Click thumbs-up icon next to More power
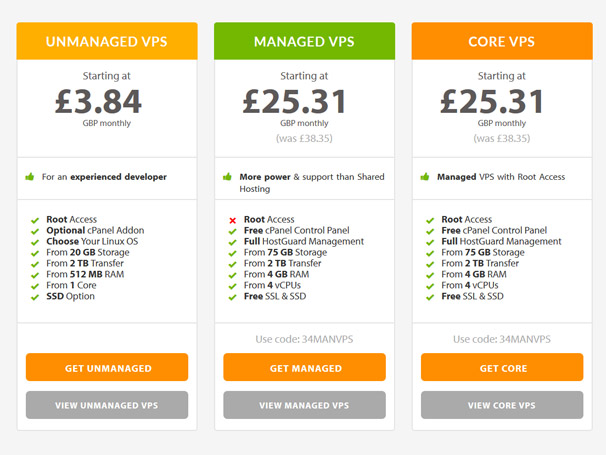 (227, 177)
